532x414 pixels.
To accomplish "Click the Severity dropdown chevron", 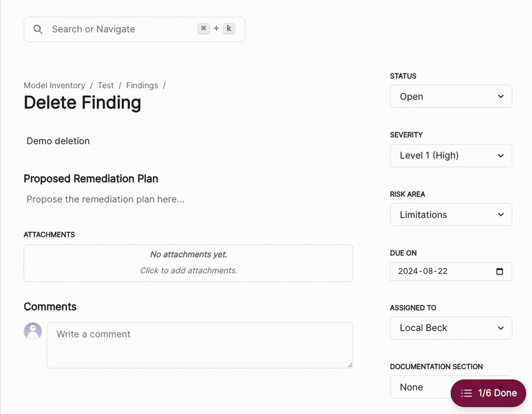I will click(500, 155).
